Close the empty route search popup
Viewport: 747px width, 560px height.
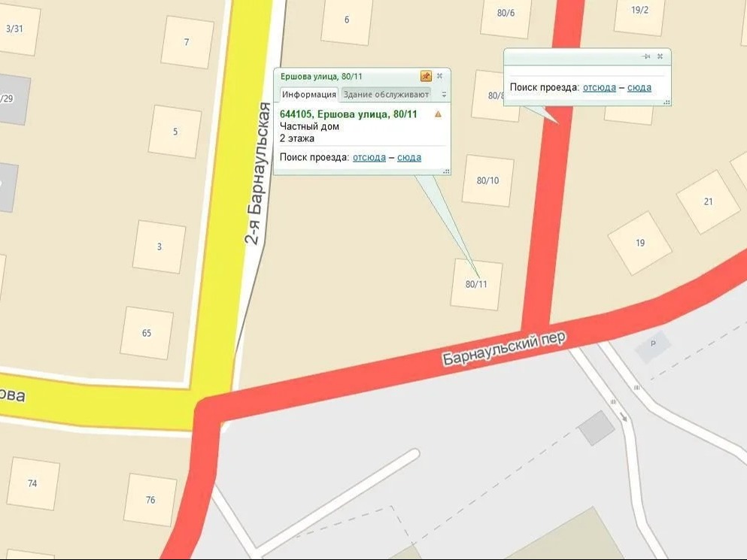click(660, 56)
